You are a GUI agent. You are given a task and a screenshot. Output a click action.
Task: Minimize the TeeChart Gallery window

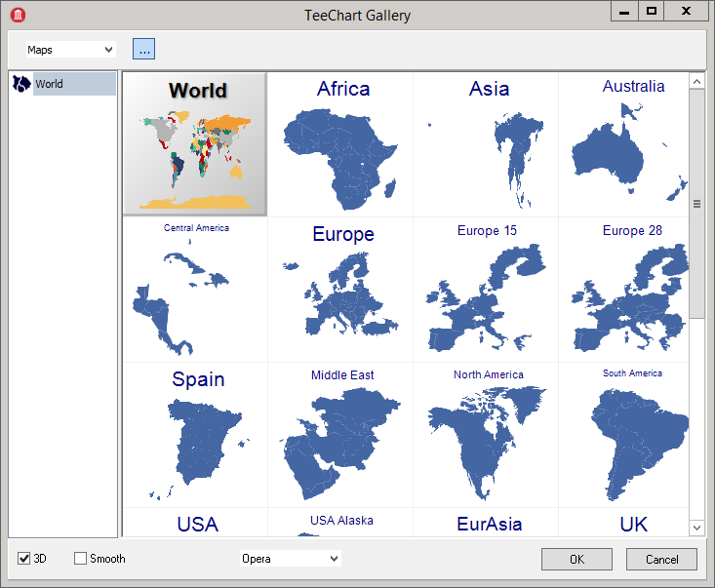tap(624, 12)
